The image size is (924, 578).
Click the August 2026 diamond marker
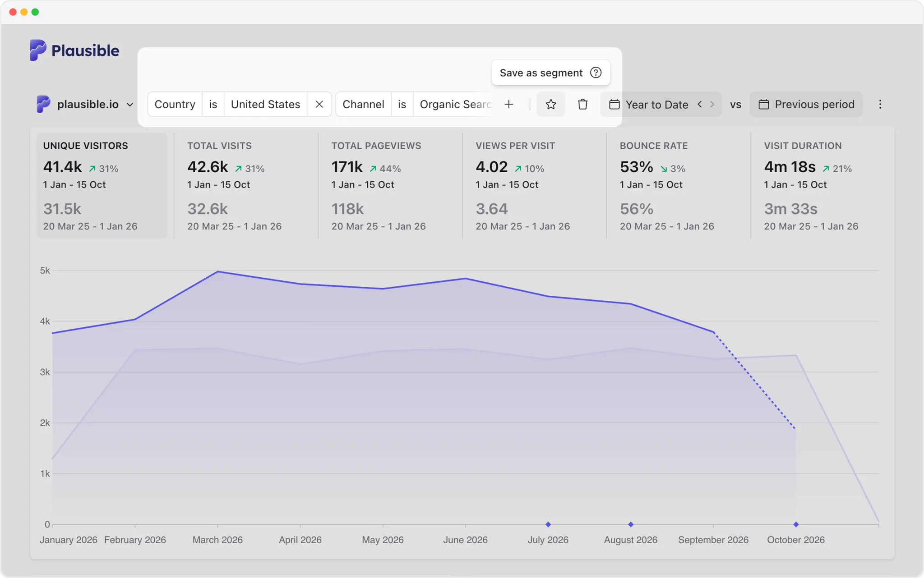(x=631, y=524)
